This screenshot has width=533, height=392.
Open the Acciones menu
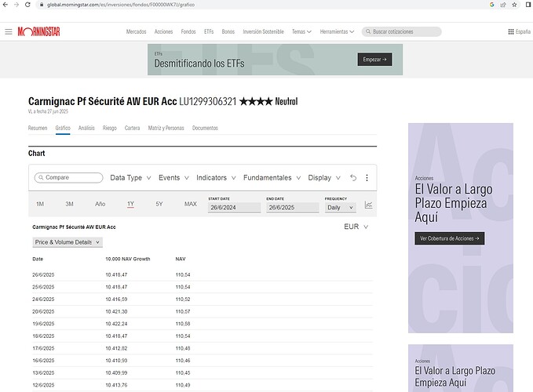(163, 31)
